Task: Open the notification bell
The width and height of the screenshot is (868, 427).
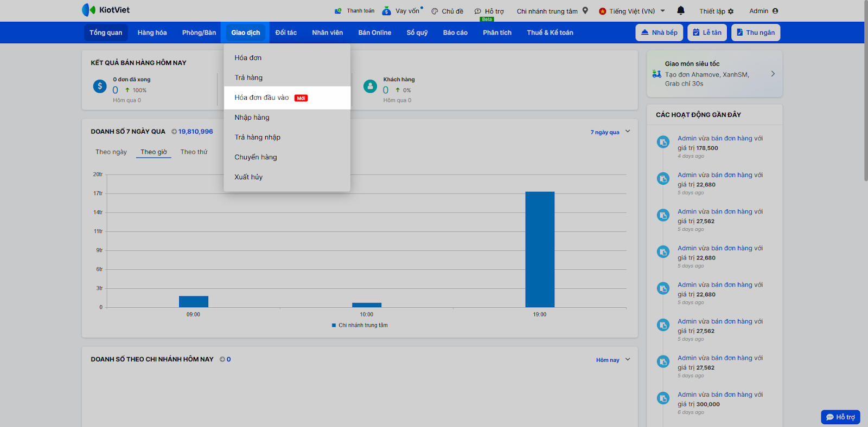Action: tap(681, 10)
